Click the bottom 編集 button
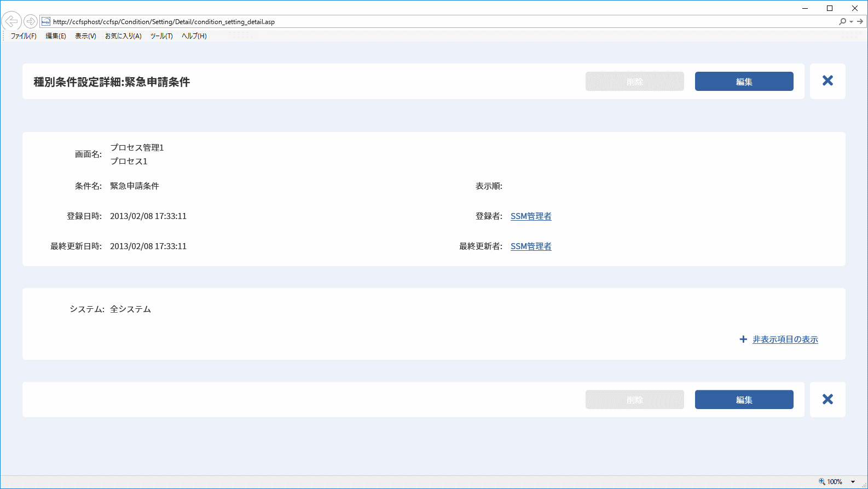 (744, 400)
